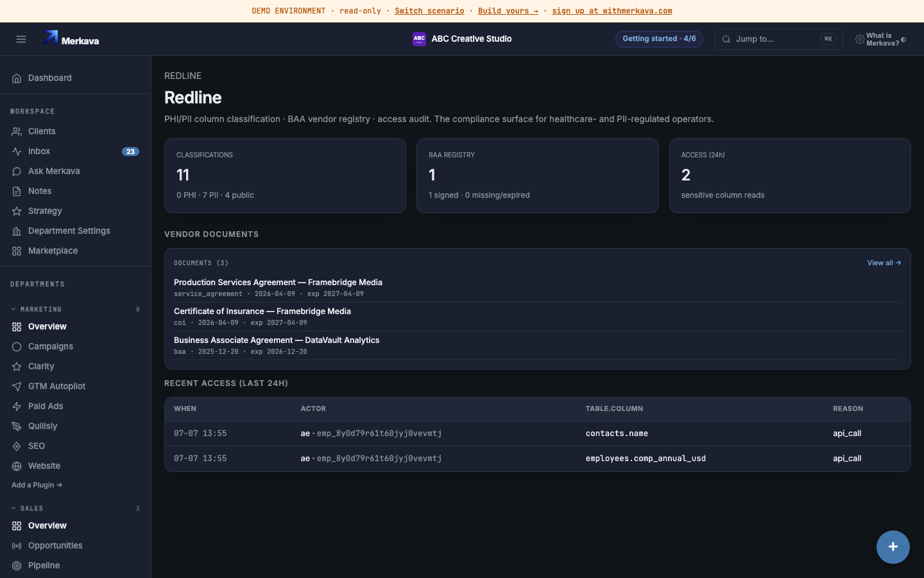
Task: Click the search magnifier icon
Action: point(726,39)
